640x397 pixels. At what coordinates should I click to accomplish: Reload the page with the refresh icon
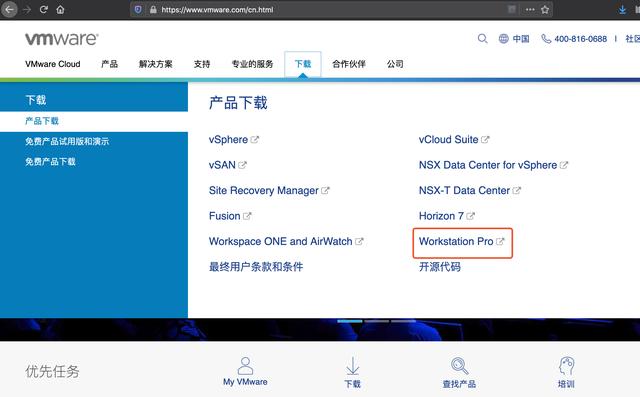tap(44, 9)
